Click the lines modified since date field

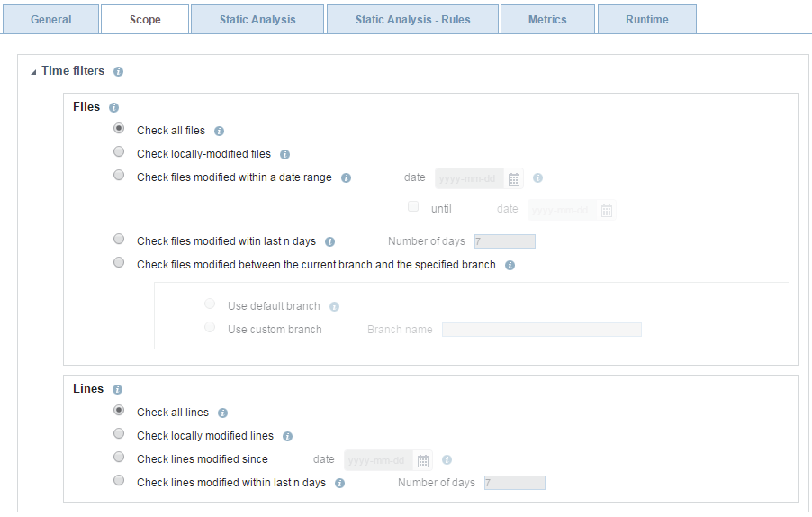point(379,460)
